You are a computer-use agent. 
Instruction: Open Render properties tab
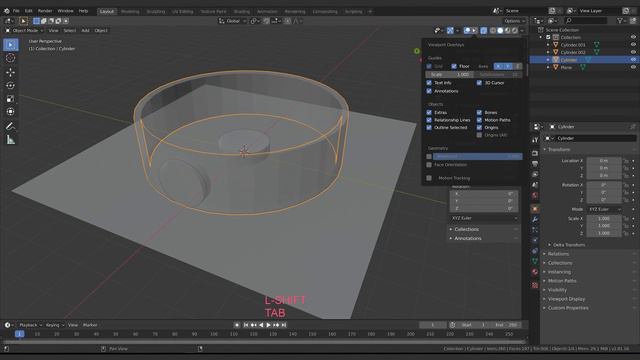tap(535, 153)
